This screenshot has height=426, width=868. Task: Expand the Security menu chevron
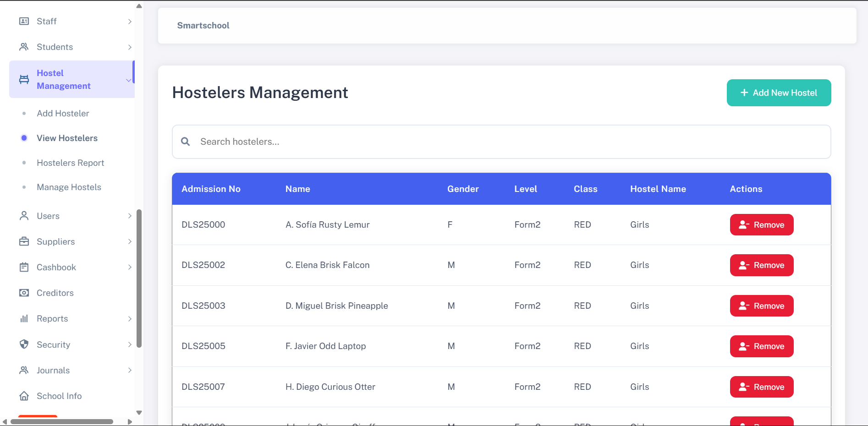[130, 344]
